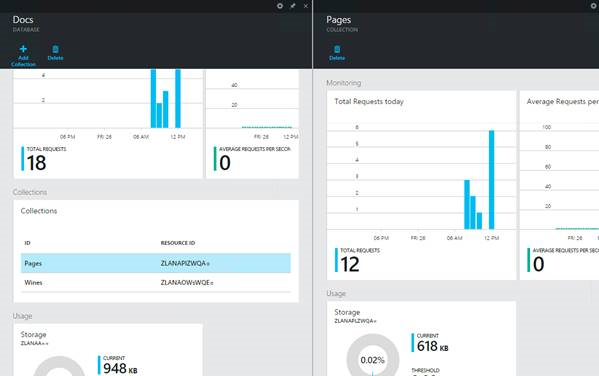Pin the Docs blade with the pin icon

tap(293, 6)
